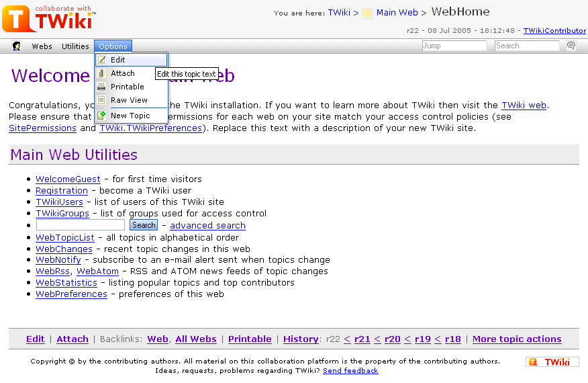Screen dimensions: 588x383
Task: Select New Topic in the Options menu
Action: point(130,116)
